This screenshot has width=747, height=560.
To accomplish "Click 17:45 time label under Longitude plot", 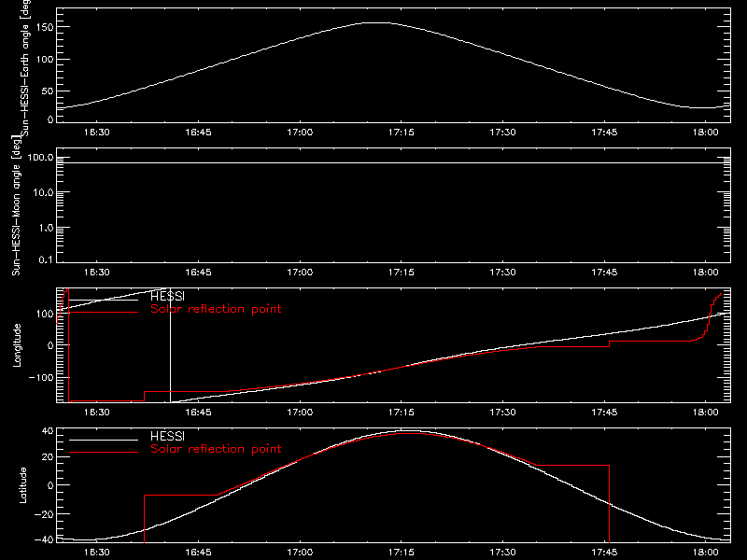I will 604,413.
